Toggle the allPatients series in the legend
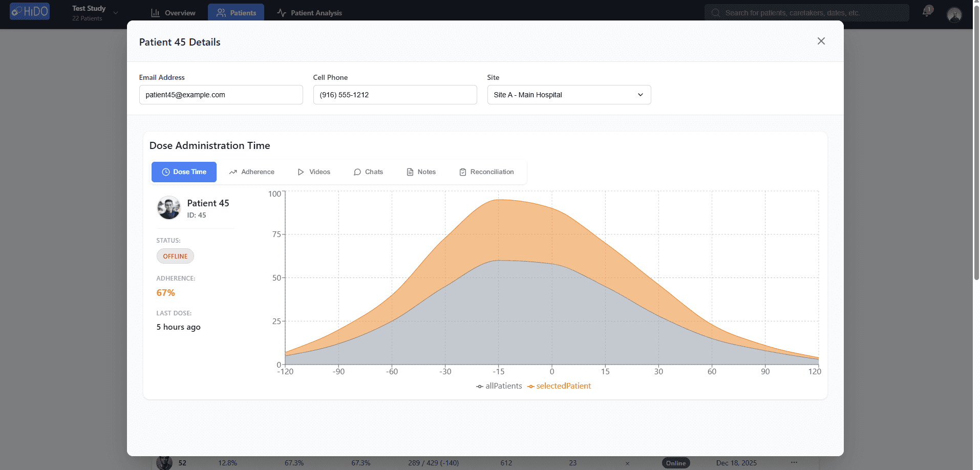The width and height of the screenshot is (980, 470). click(499, 386)
